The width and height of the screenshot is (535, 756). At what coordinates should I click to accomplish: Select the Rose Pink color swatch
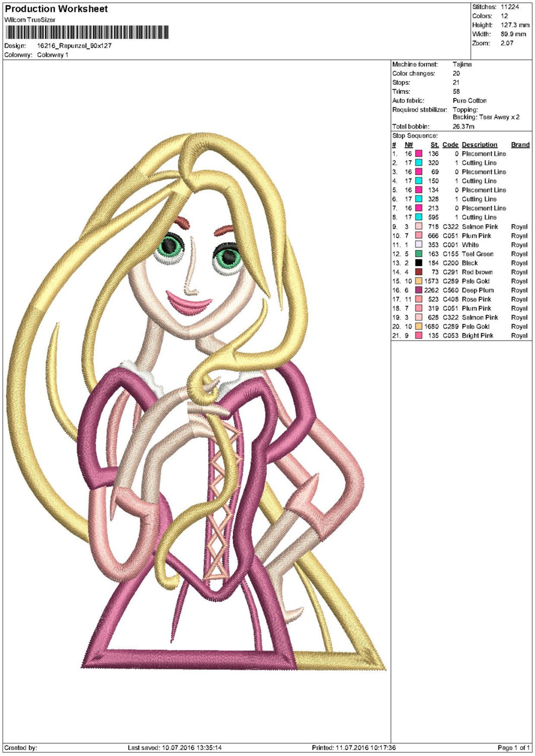(x=418, y=299)
